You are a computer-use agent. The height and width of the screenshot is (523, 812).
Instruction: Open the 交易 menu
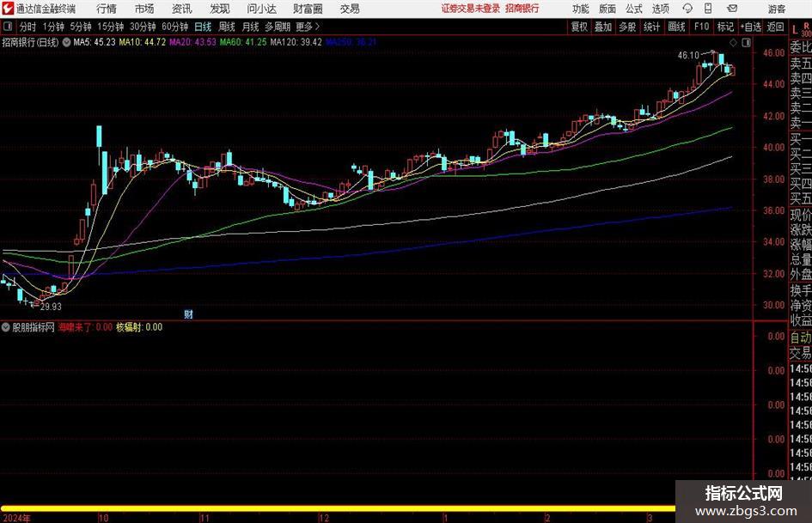point(350,9)
